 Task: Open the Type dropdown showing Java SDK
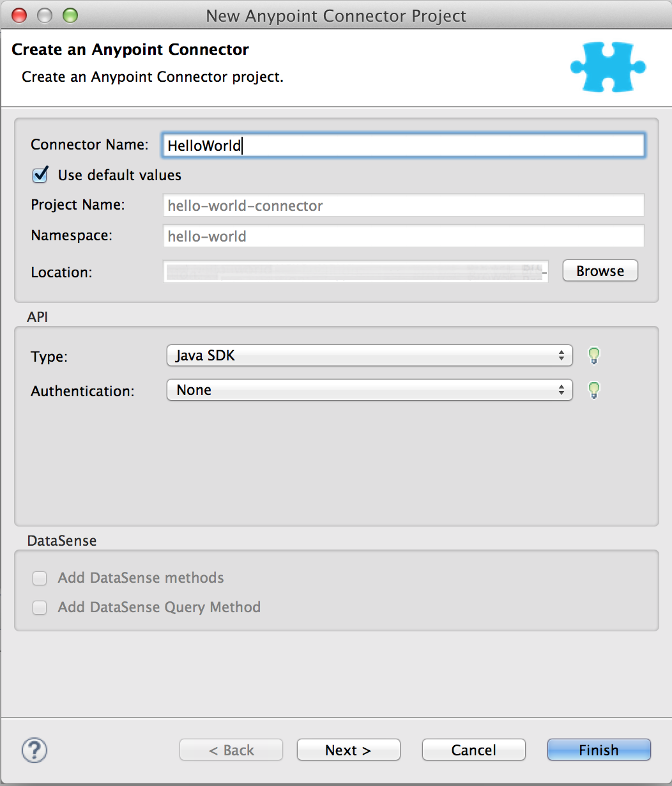369,355
